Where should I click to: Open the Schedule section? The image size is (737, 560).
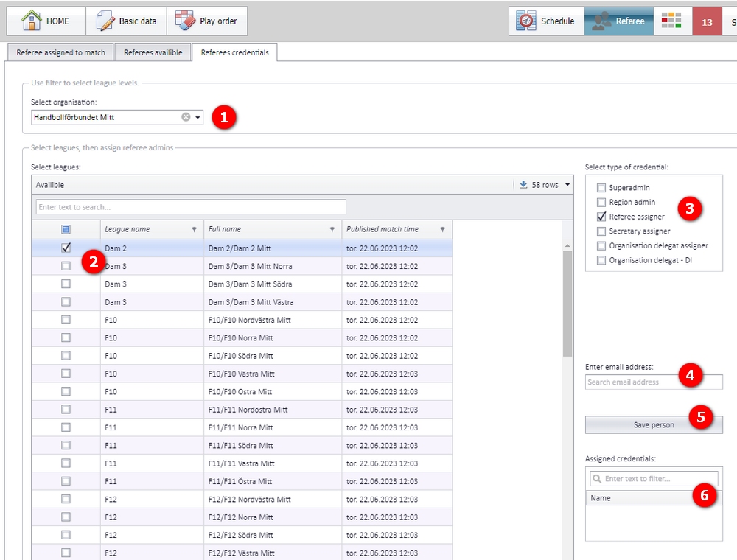click(546, 21)
